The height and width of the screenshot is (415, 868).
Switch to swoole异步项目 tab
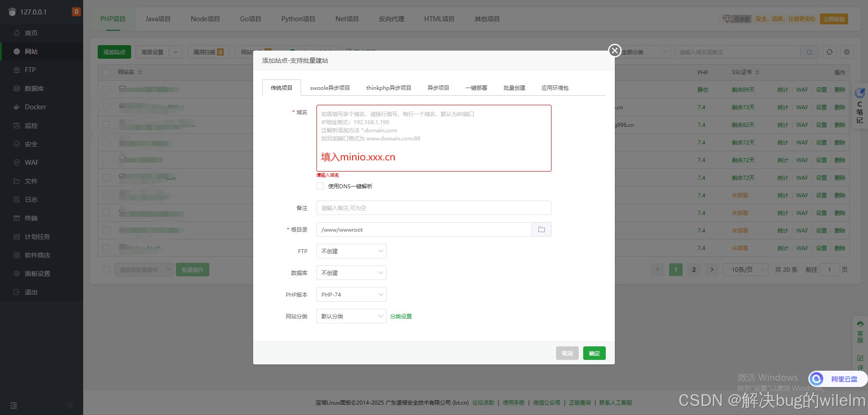(x=330, y=88)
